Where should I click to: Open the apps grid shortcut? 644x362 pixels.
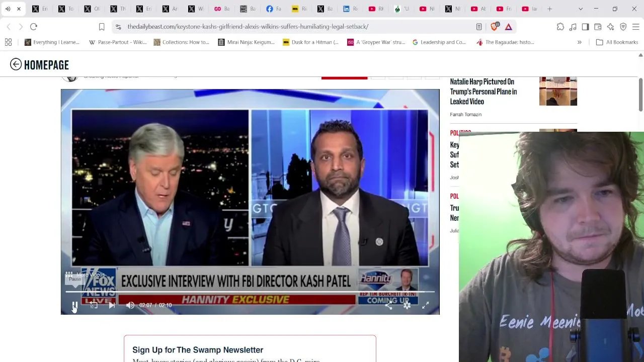(8, 42)
